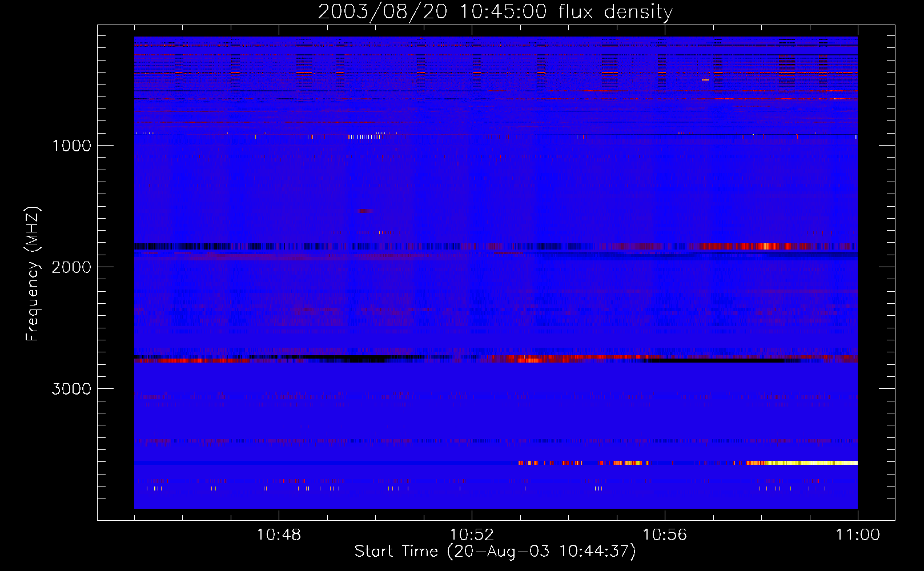
Task: Click the plot title "2003/08/20 10:45:00 flux density"
Action: (495, 11)
